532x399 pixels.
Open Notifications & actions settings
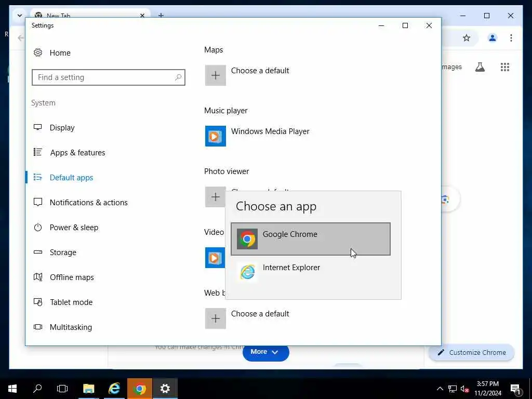point(88,203)
